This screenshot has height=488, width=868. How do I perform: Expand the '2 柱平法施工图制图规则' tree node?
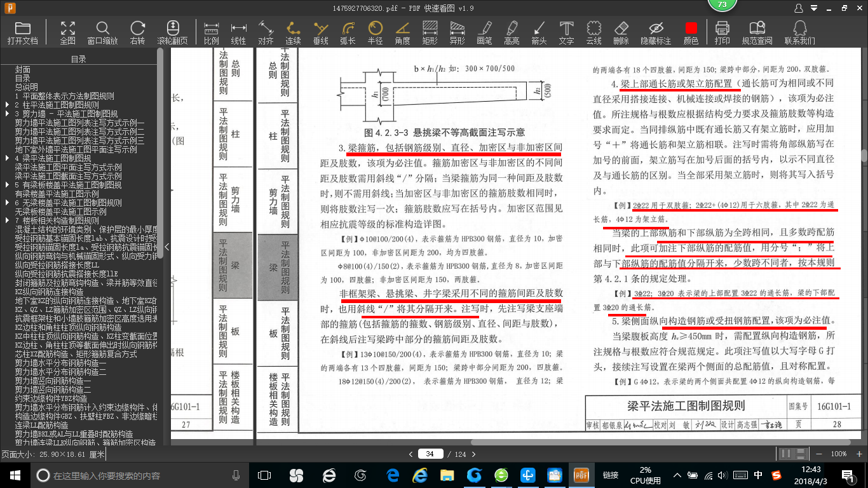(x=7, y=105)
